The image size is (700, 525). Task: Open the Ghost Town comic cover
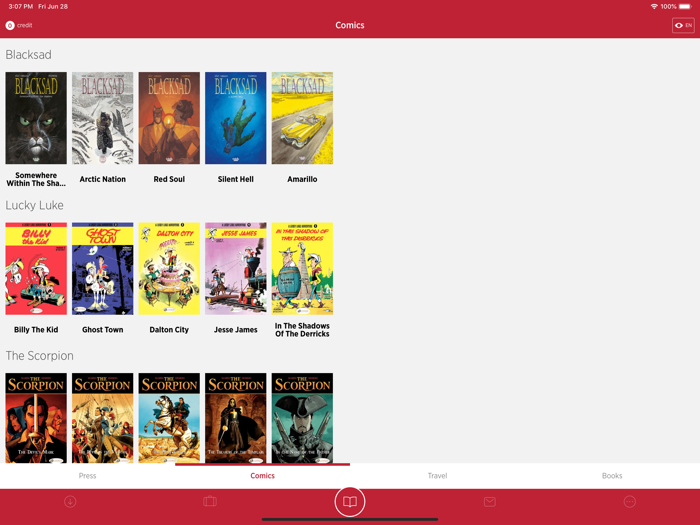coord(103,269)
